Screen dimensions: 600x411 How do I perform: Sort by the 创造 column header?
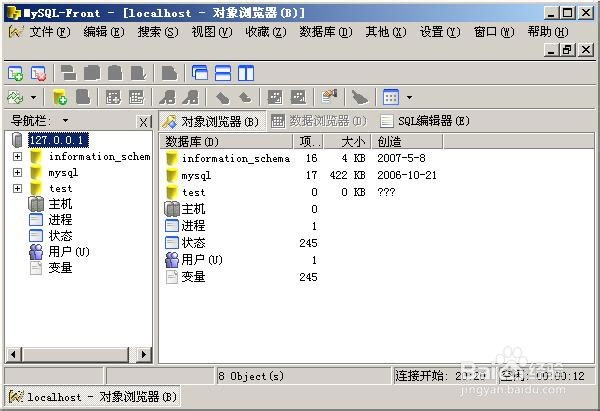click(407, 142)
